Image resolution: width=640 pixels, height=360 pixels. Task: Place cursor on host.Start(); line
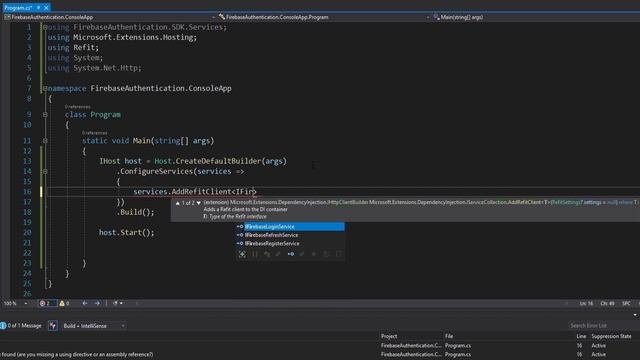click(127, 233)
